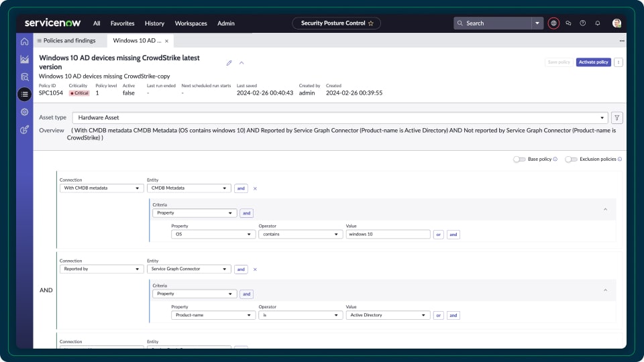Click the Home icon in left sidebar
This screenshot has height=362, width=644.
click(25, 42)
